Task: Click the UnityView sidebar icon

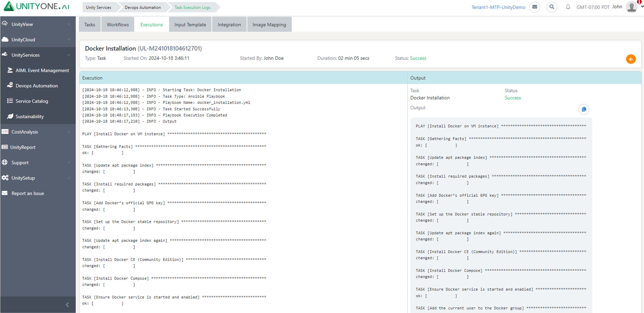Action: (x=5, y=24)
